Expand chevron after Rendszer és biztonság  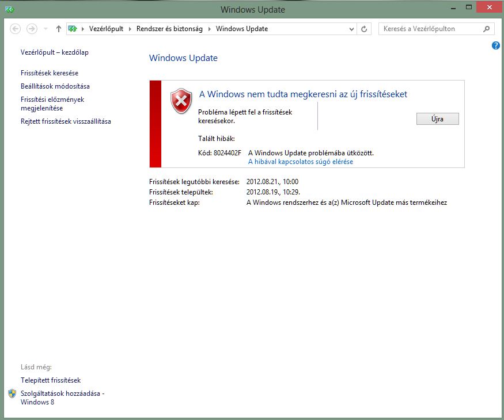tap(209, 29)
